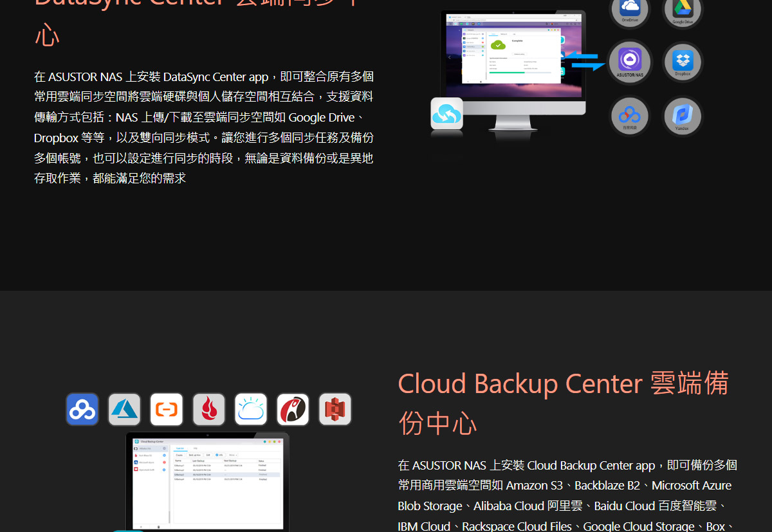The image size is (772, 532).
Task: Select the Alibaba Cloud brackets icon
Action: click(166, 409)
